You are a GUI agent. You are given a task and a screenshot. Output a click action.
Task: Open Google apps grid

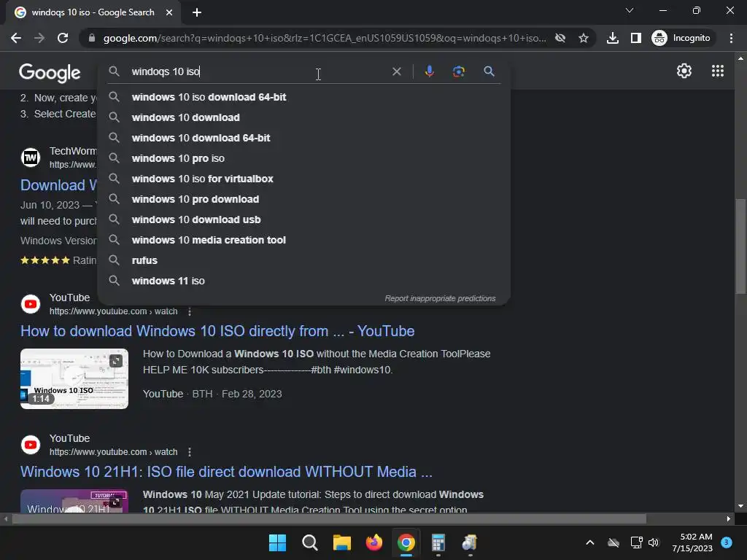pyautogui.click(x=718, y=71)
